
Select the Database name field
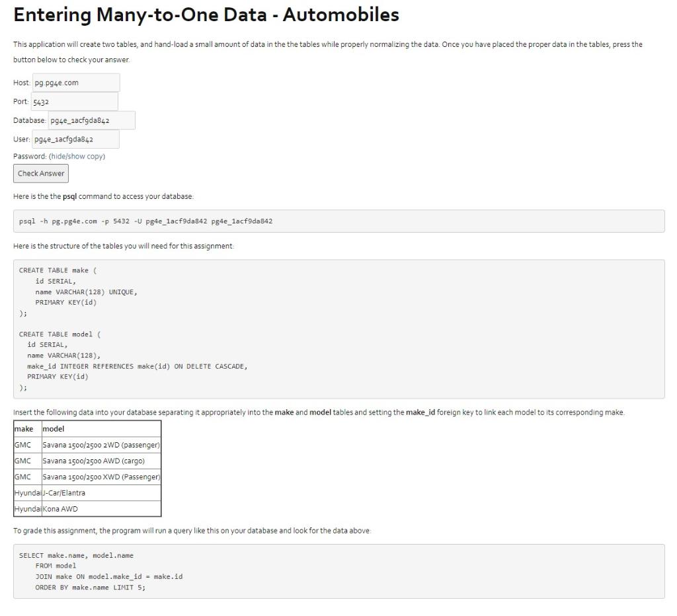[x=91, y=120]
